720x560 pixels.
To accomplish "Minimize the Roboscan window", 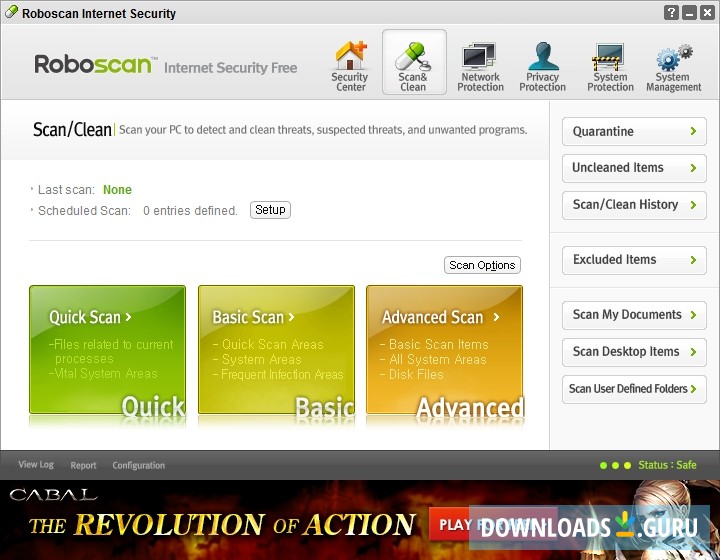I will click(689, 13).
